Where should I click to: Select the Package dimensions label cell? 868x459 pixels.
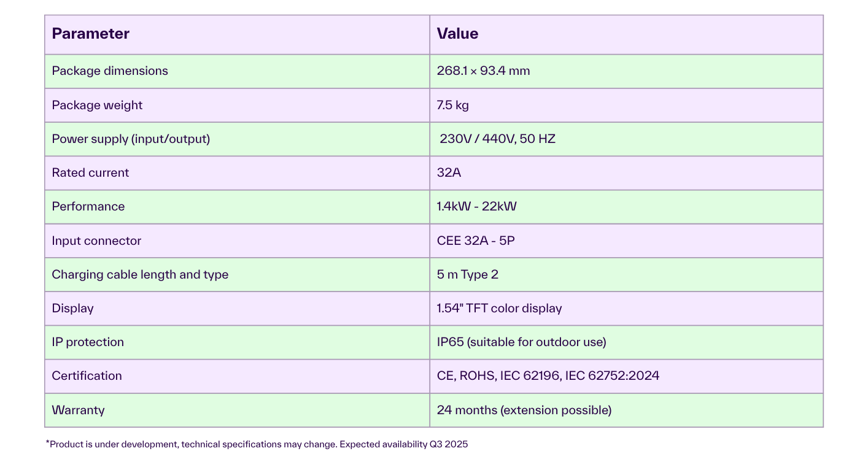tap(237, 71)
